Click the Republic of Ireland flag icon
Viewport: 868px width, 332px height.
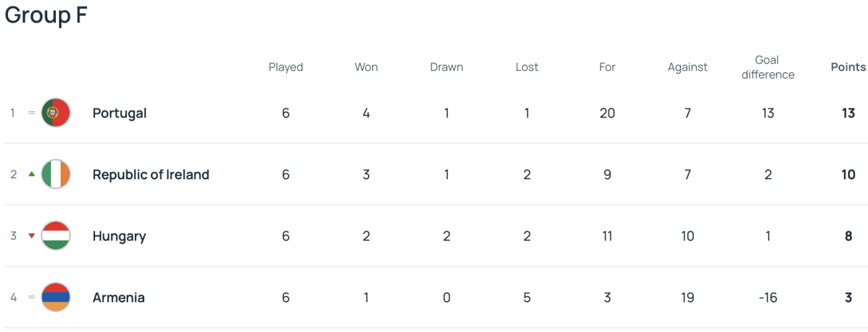coord(56,175)
